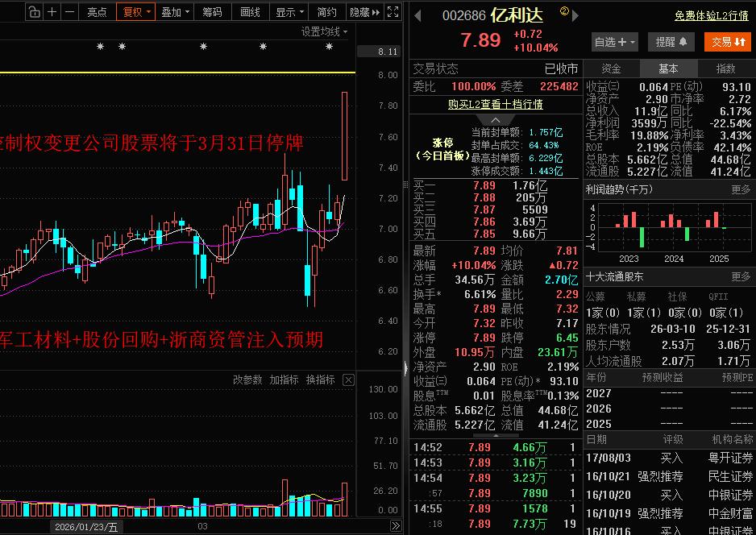756x535 pixels.
Task: Click 换指标 to change the indicator
Action: (320, 379)
